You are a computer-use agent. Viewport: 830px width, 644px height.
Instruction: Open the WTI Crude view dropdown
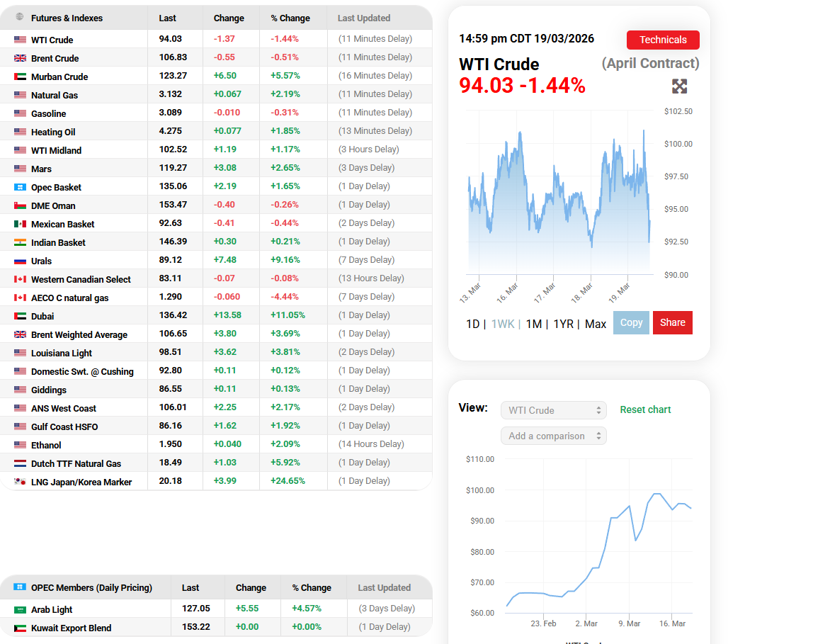[x=553, y=410]
